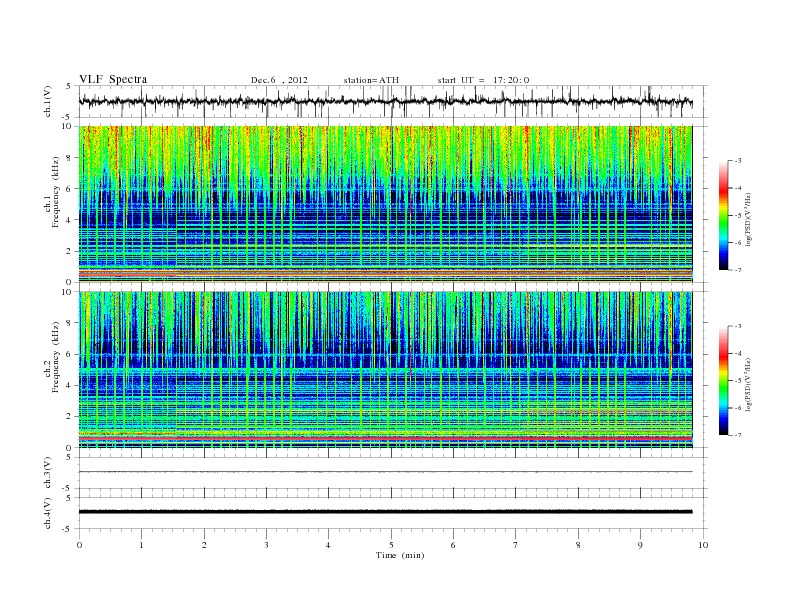Viewport: 792px width, 612px height.
Task: Click the "VLF Spectra" plot title
Action: pos(113,79)
